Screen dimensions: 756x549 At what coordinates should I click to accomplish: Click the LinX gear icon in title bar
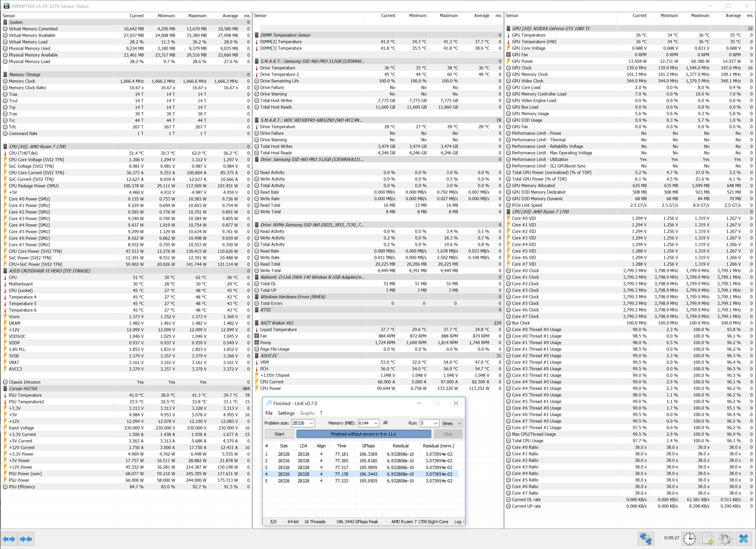269,403
